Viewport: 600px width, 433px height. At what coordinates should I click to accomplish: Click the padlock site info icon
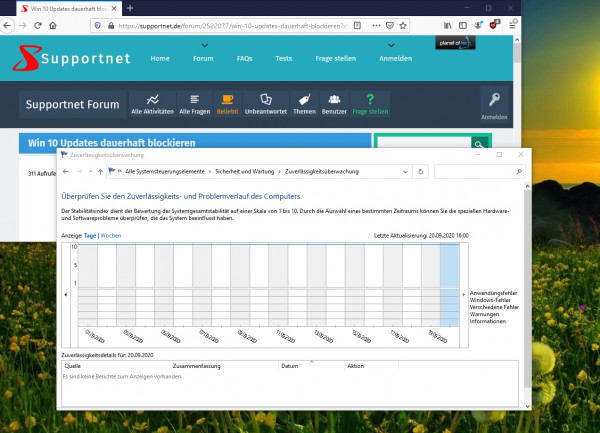(x=111, y=26)
